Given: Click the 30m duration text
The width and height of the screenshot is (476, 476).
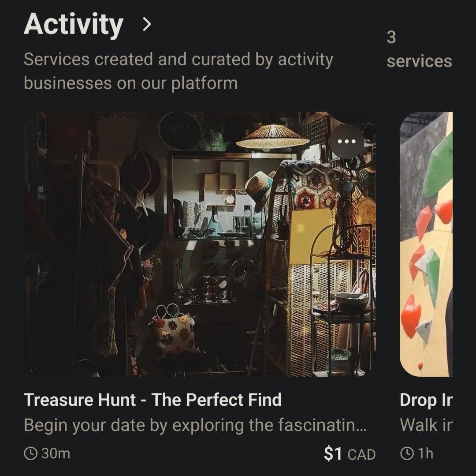Looking at the screenshot, I should coord(56,454).
